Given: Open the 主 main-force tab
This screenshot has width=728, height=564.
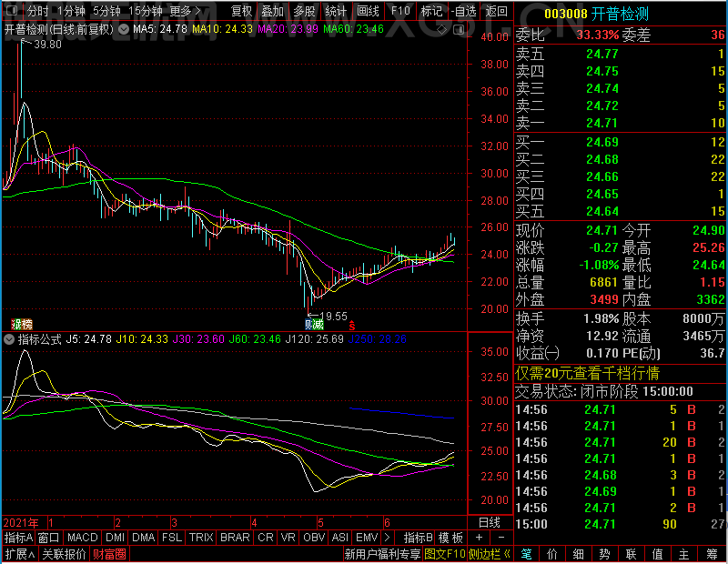Looking at the screenshot, I should click(x=684, y=554).
